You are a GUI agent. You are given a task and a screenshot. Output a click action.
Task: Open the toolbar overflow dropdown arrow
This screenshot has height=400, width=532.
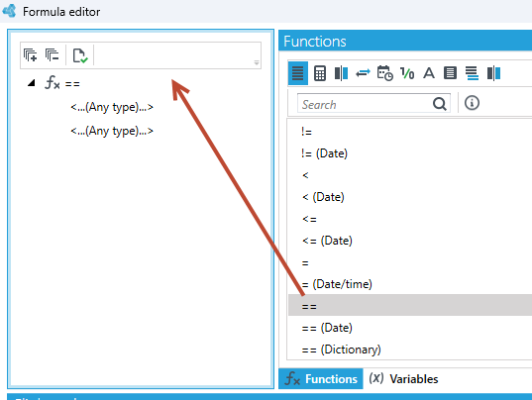(x=257, y=62)
